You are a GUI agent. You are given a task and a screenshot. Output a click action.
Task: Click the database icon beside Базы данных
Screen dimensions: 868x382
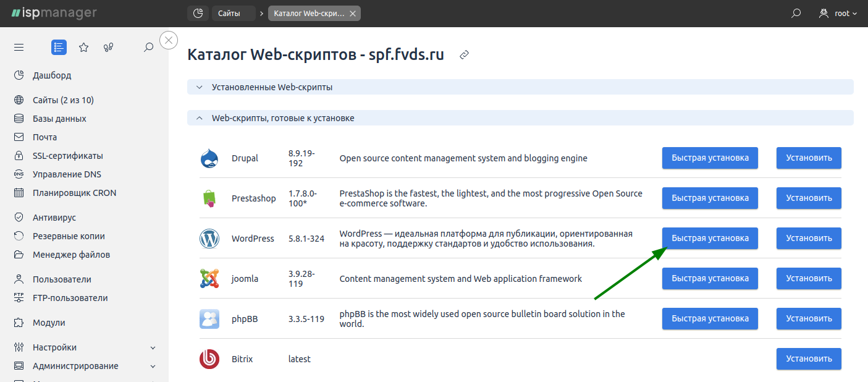19,119
